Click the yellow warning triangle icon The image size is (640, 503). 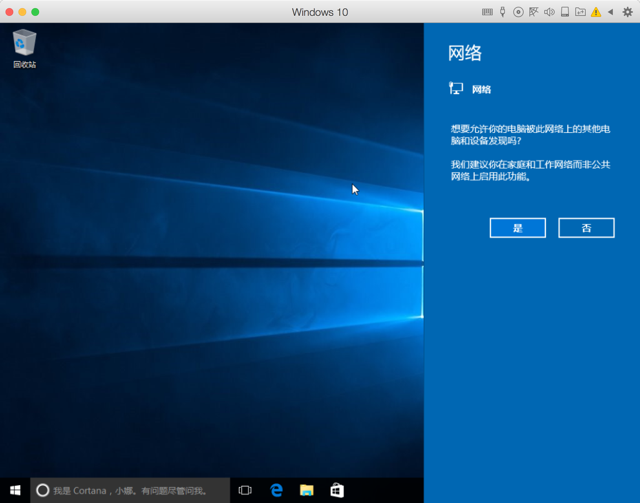point(596,12)
